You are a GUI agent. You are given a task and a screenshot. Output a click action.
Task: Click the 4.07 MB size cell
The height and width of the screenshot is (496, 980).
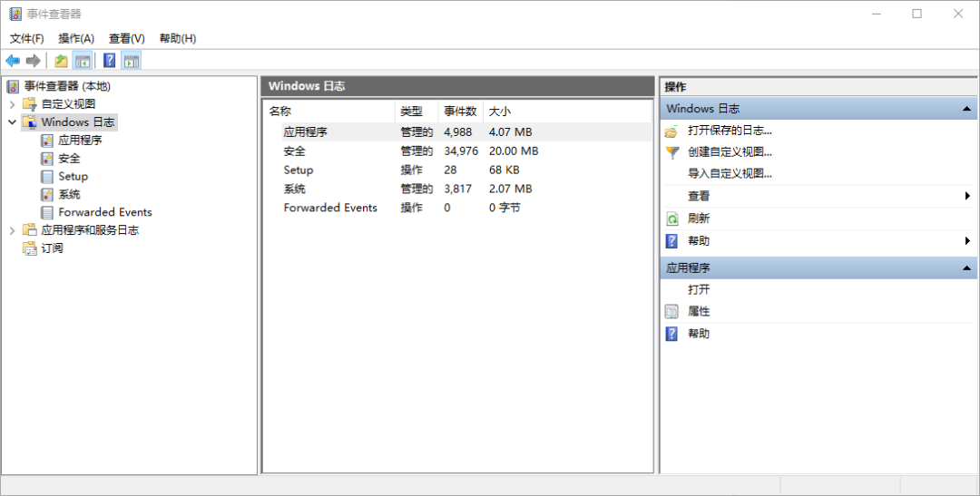[511, 132]
